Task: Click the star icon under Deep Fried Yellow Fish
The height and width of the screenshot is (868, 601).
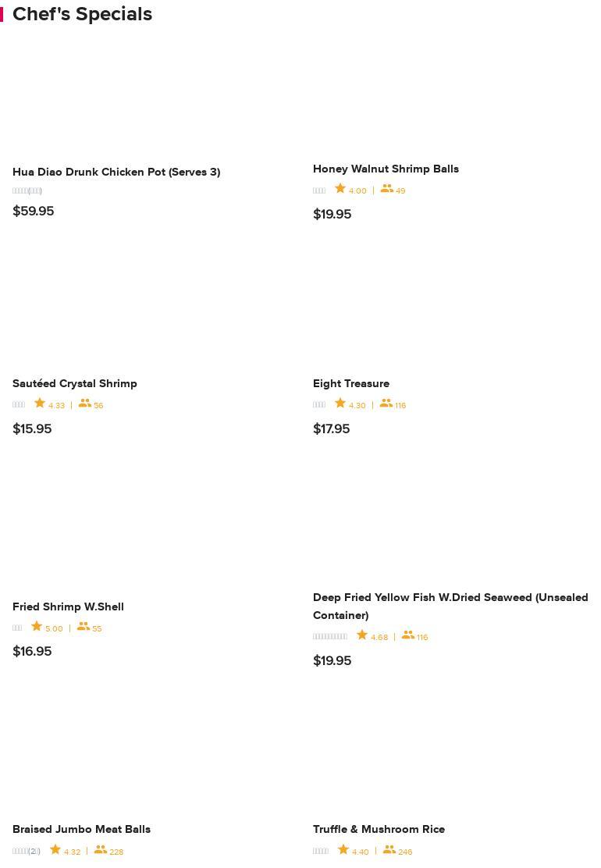Action: pos(362,635)
